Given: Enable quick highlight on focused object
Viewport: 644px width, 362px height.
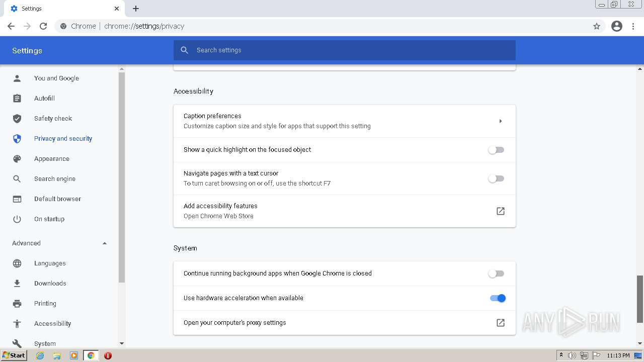Looking at the screenshot, I should click(496, 150).
